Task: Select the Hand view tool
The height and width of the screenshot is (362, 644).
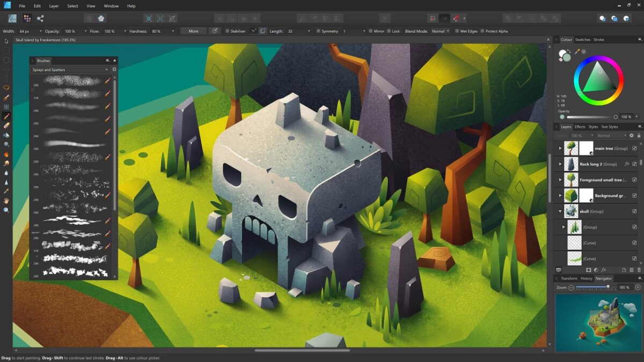Action: click(x=6, y=201)
